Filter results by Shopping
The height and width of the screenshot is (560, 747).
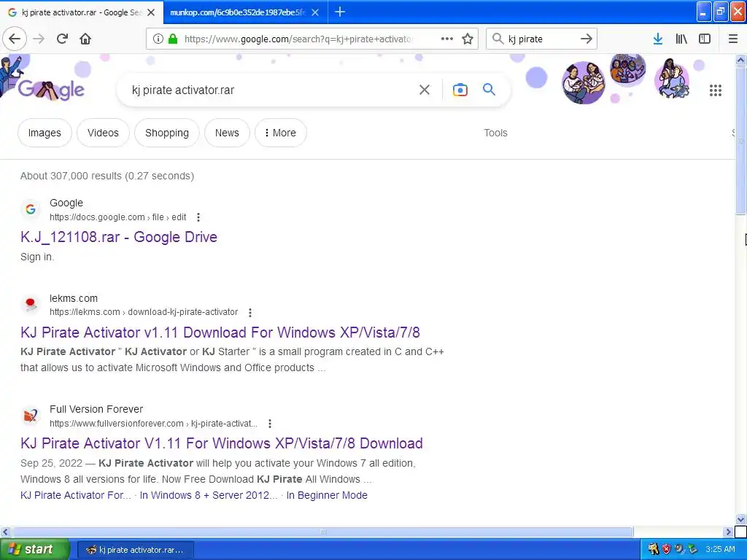coord(167,133)
